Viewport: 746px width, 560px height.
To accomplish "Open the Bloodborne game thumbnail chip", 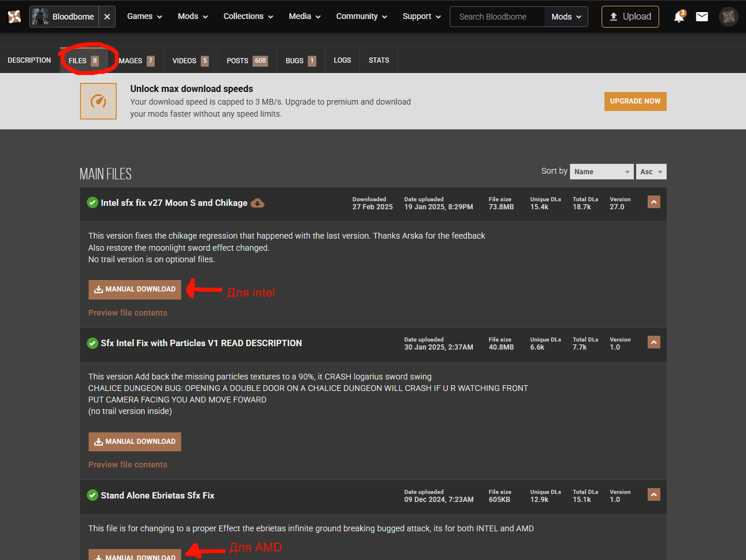I will (x=64, y=17).
